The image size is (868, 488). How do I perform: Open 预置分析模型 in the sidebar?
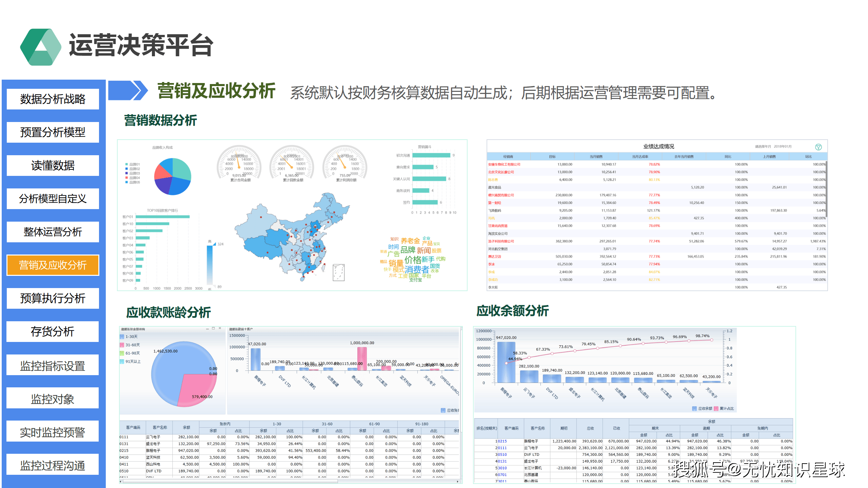point(53,132)
